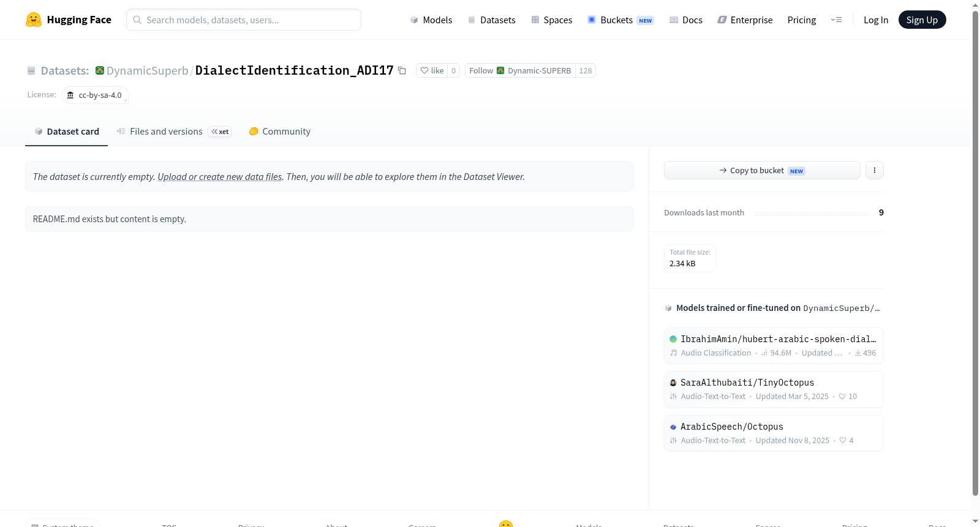Click the Total file size 2.34 kB box
Image resolution: width=980 pixels, height=527 pixels.
click(x=690, y=258)
